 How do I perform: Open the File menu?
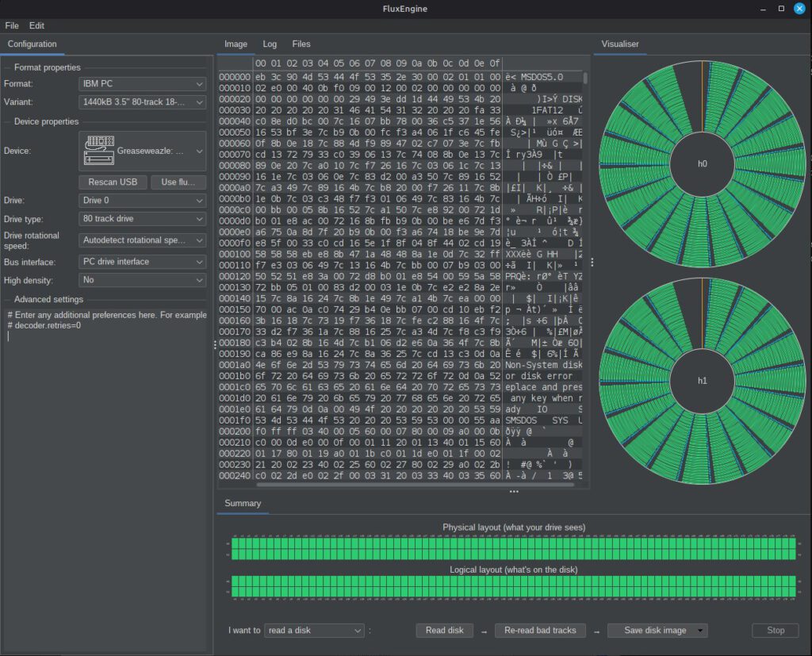11,25
